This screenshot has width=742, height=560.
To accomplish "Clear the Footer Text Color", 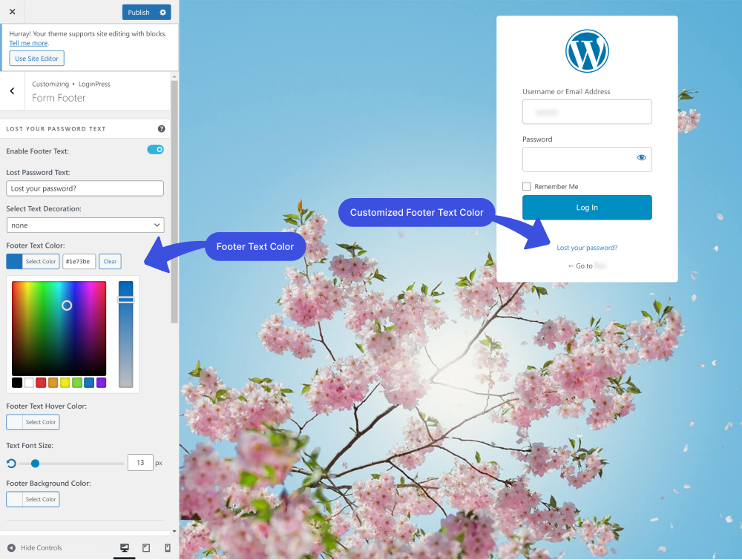I will [x=110, y=262].
